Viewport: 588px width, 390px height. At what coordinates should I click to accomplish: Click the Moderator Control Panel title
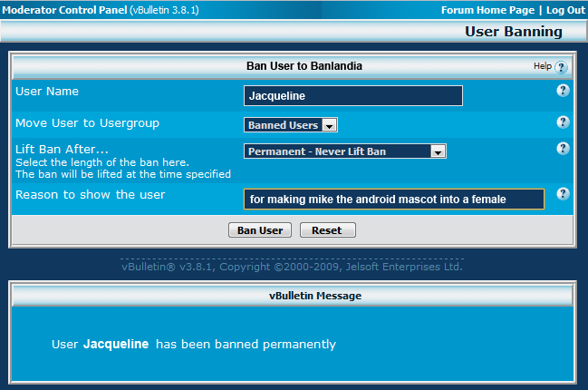(64, 10)
